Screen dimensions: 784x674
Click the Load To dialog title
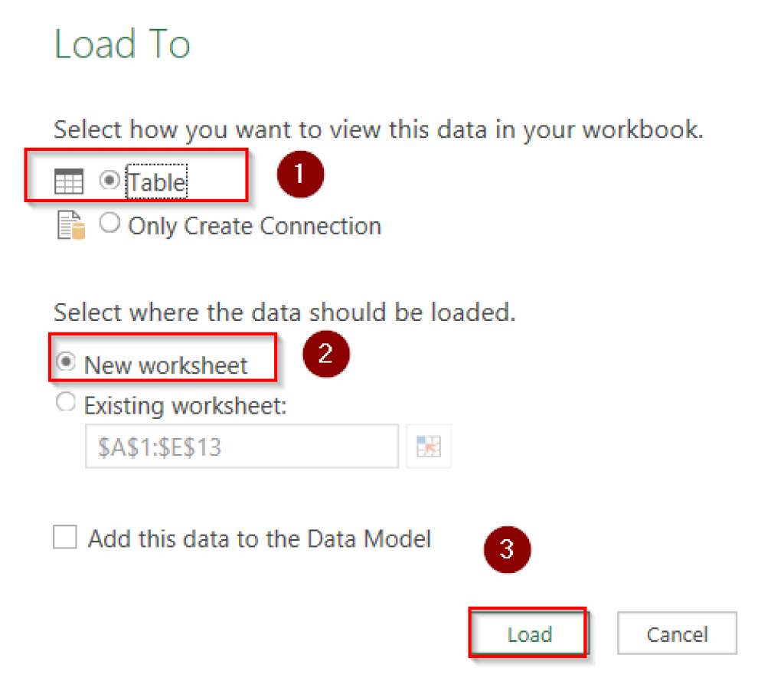point(121,44)
